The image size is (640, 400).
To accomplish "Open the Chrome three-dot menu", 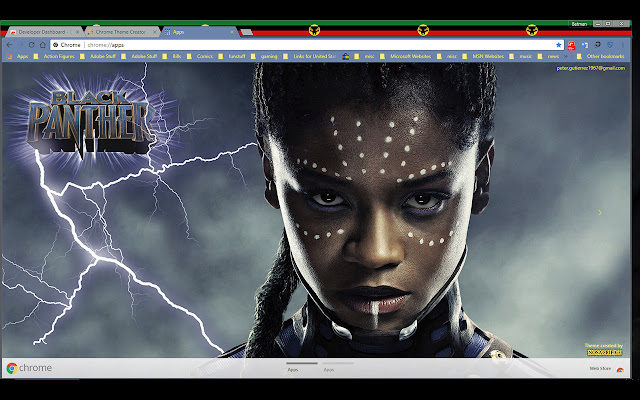I will pos(623,45).
